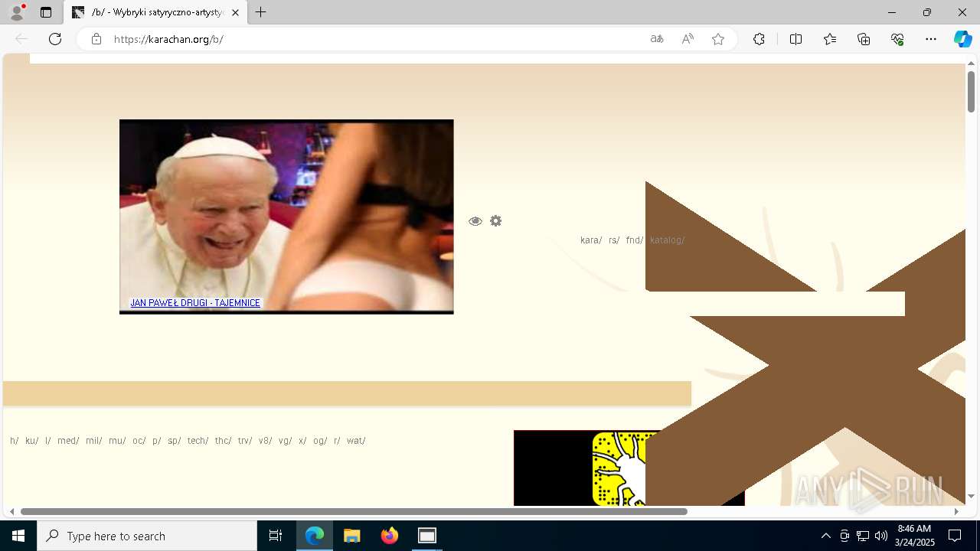Open the Favorites list icon

click(x=830, y=39)
